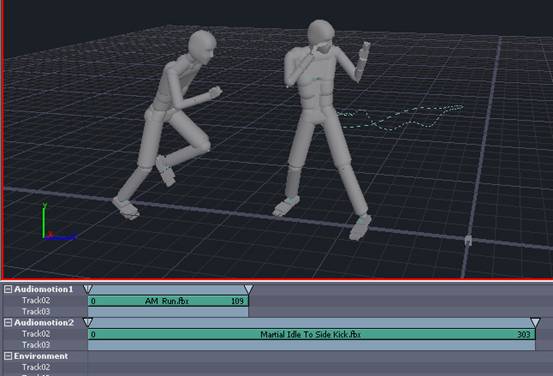The width and height of the screenshot is (553, 376).
Task: Collapse the Audiomotion1 track group
Action: click(x=8, y=290)
